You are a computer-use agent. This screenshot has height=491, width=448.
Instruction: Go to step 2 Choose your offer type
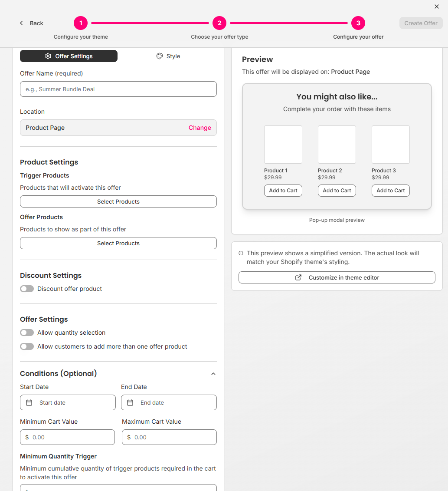[219, 23]
